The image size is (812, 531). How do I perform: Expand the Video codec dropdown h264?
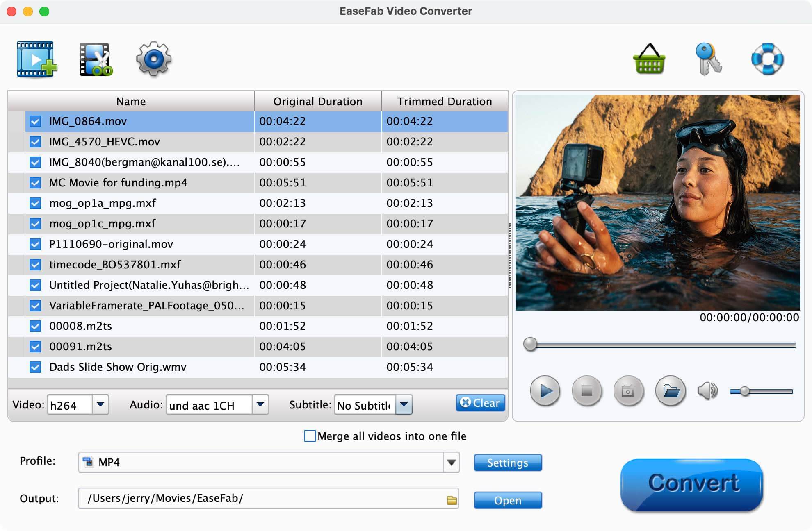(102, 405)
